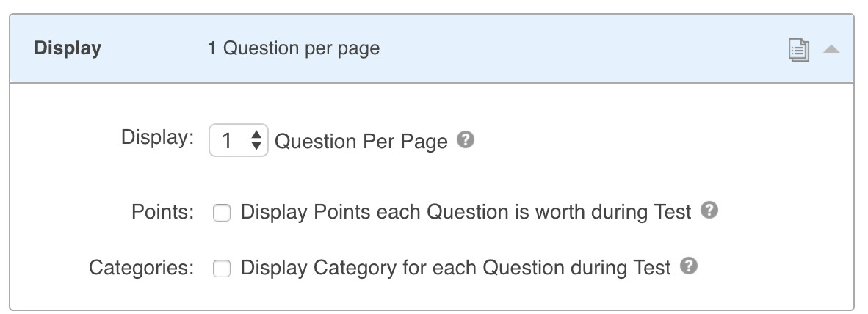This screenshot has height=314, width=868.
Task: Tick the Display Category for each Question checkbox
Action: tap(222, 269)
